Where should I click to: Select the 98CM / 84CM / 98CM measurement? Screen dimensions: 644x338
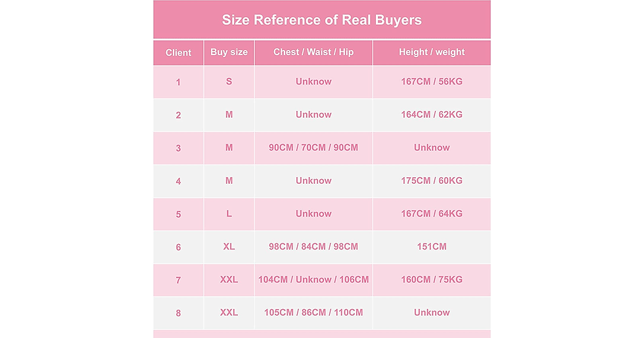point(313,247)
